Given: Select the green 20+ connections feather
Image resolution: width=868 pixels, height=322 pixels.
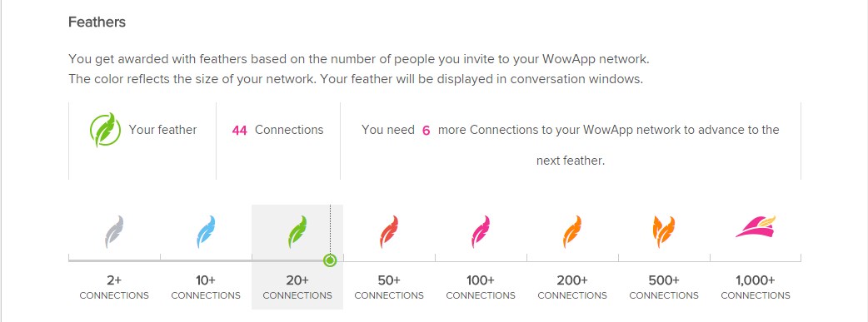Looking at the screenshot, I should tap(297, 232).
